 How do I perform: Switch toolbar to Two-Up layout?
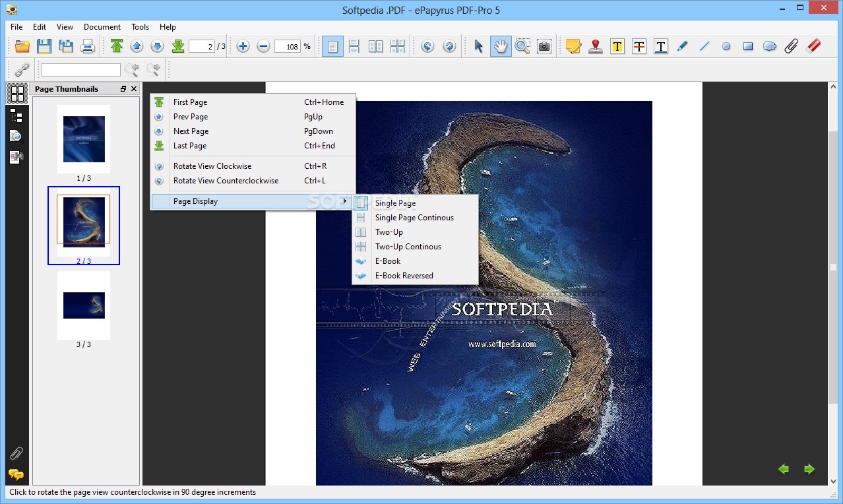pyautogui.click(x=375, y=46)
